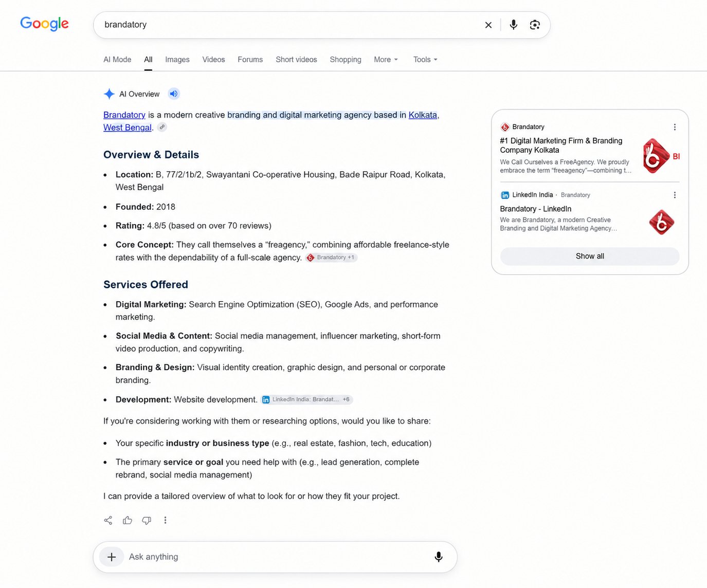Switch to the Images tab

pos(177,60)
